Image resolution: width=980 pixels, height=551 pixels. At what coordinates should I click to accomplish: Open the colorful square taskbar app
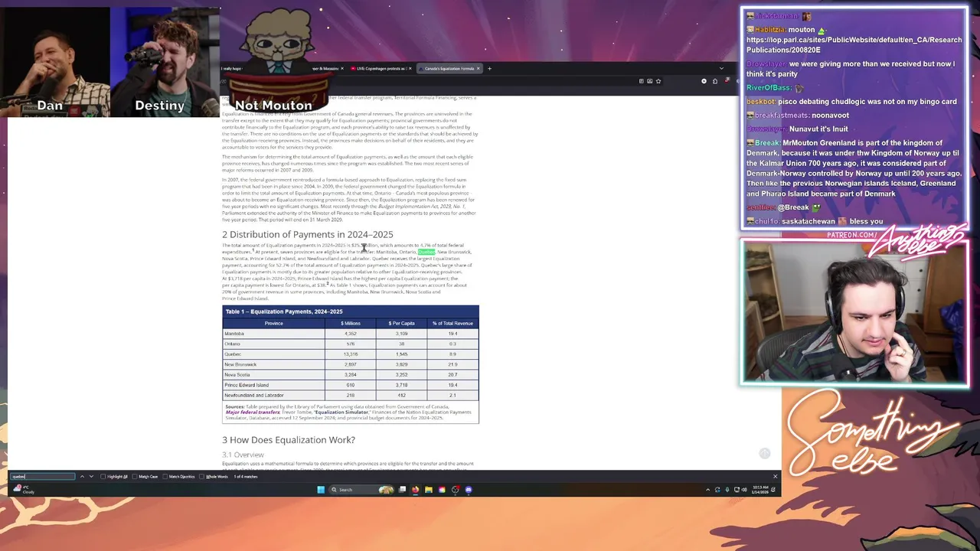[442, 490]
